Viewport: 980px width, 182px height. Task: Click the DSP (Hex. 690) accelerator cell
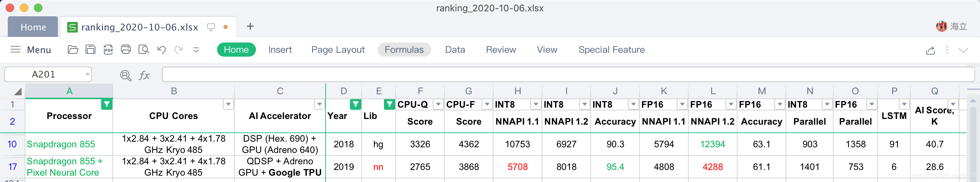click(280, 144)
